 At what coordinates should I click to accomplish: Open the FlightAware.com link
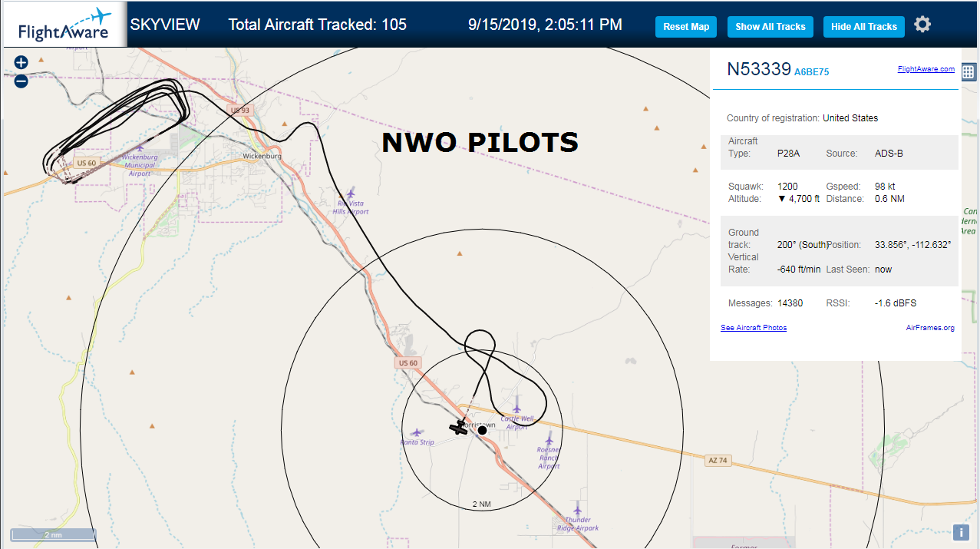(926, 69)
